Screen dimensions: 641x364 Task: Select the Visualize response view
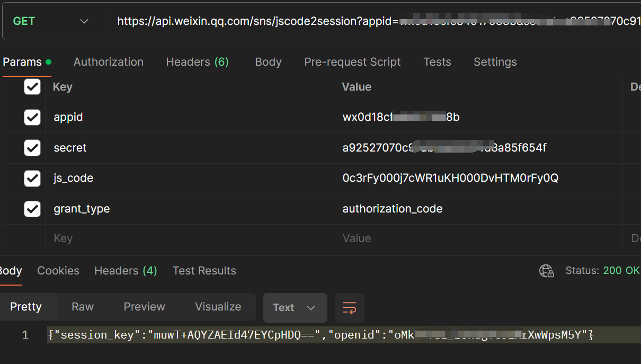(218, 307)
